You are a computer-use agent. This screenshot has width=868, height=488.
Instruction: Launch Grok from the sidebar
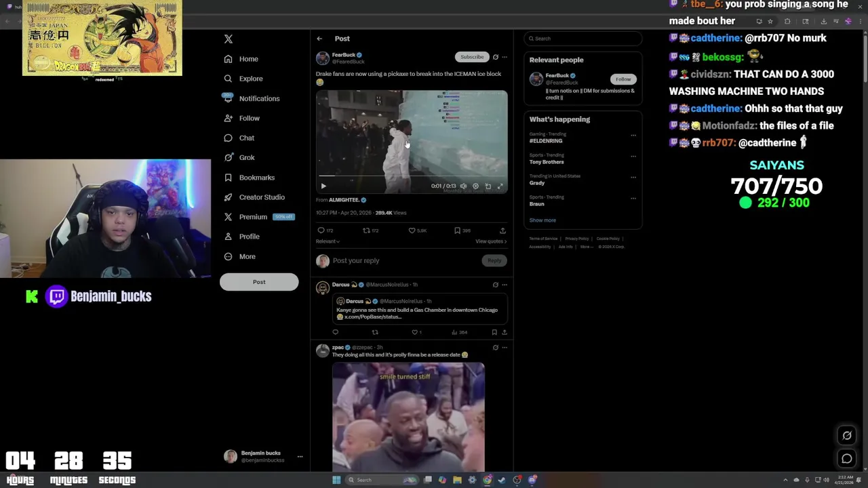pyautogui.click(x=239, y=157)
